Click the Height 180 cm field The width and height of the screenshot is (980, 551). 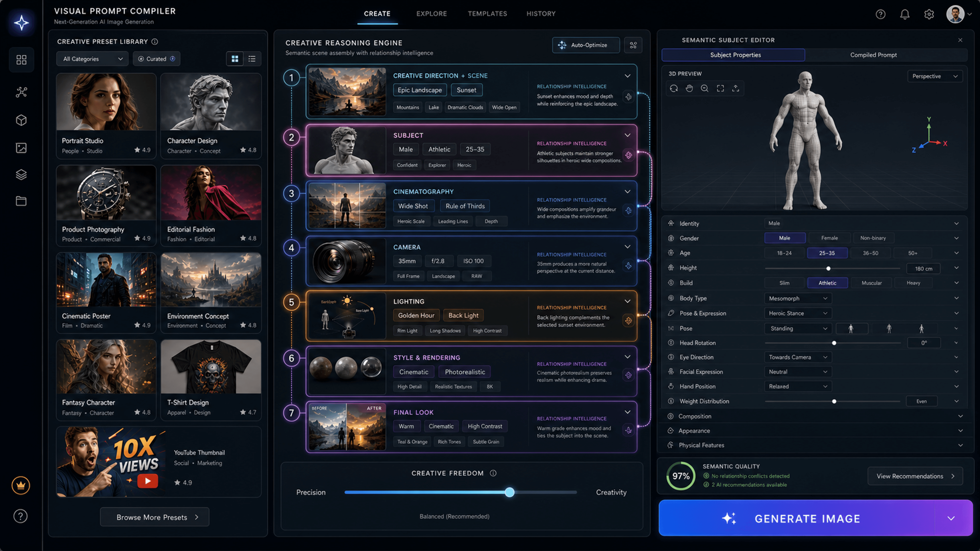coord(923,268)
